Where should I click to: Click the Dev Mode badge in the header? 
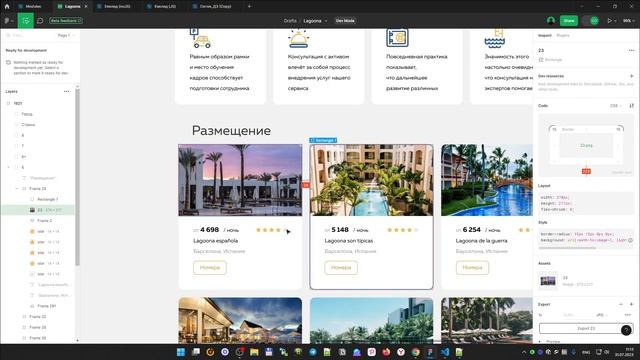point(345,20)
